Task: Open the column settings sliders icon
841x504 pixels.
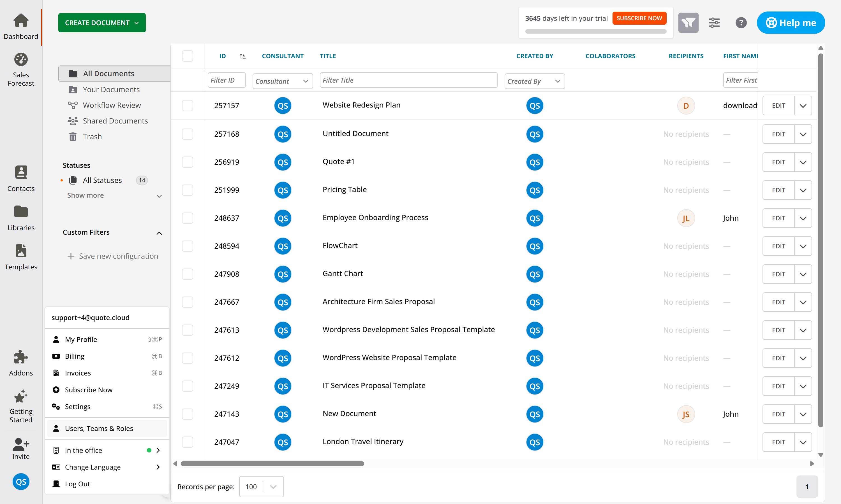Action: pyautogui.click(x=714, y=23)
